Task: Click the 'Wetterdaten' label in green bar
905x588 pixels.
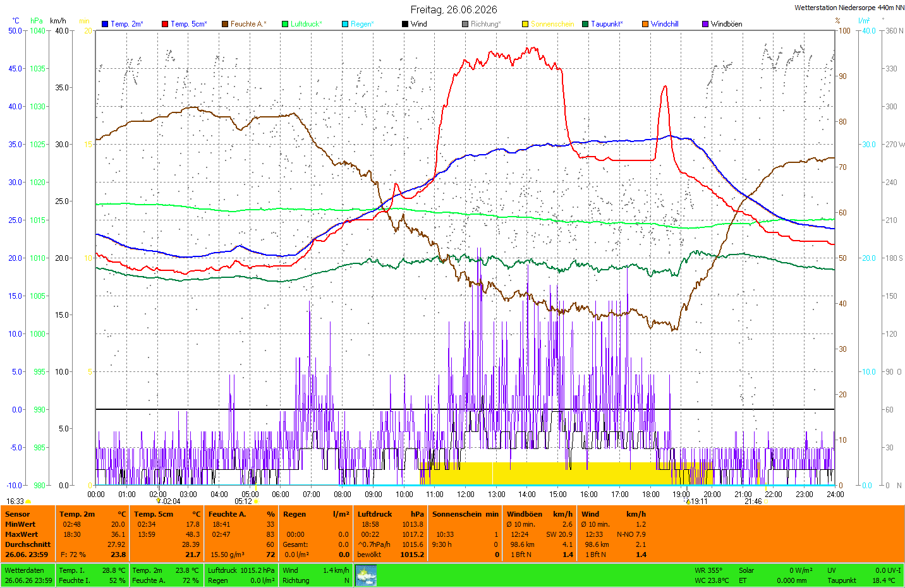Action: [x=25, y=570]
